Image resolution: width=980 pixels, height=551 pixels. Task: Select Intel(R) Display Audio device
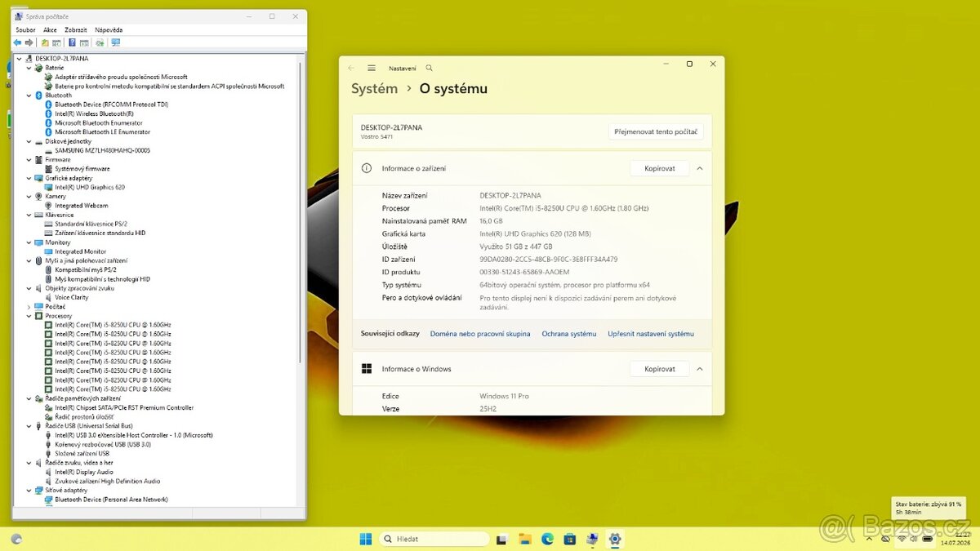click(x=84, y=472)
